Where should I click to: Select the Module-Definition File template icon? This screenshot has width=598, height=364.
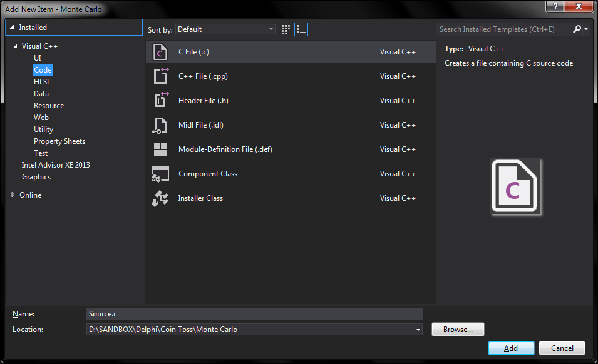pos(160,149)
